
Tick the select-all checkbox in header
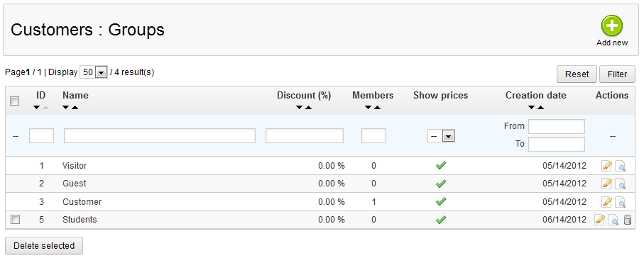tap(14, 101)
